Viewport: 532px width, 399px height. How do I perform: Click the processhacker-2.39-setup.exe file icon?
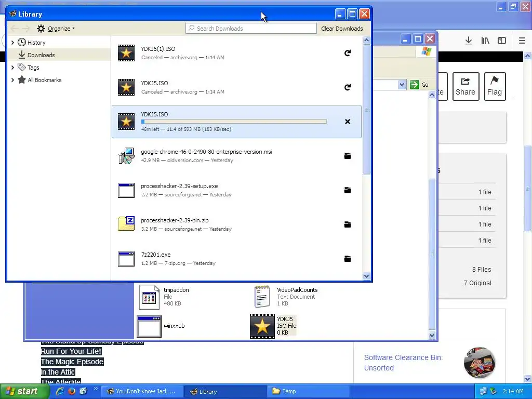tap(126, 190)
